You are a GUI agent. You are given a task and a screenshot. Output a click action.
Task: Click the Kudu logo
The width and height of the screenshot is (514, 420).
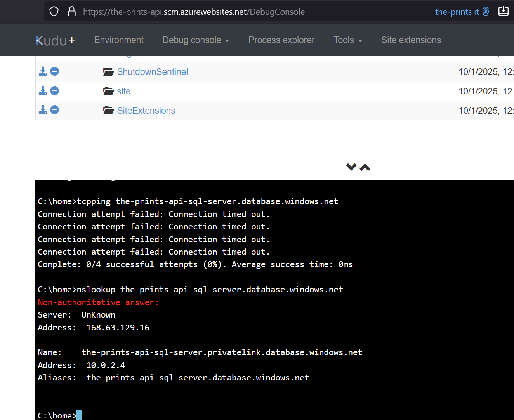point(55,40)
